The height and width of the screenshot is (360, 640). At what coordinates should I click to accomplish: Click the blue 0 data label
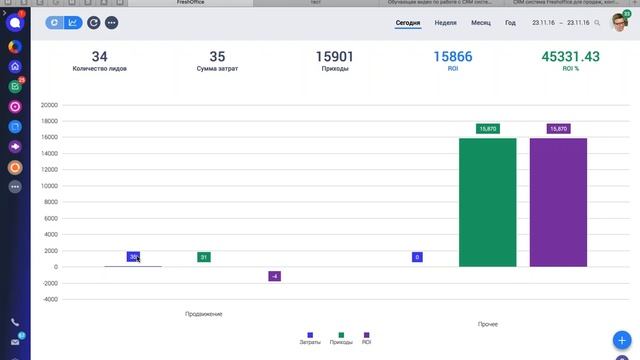[x=417, y=257]
